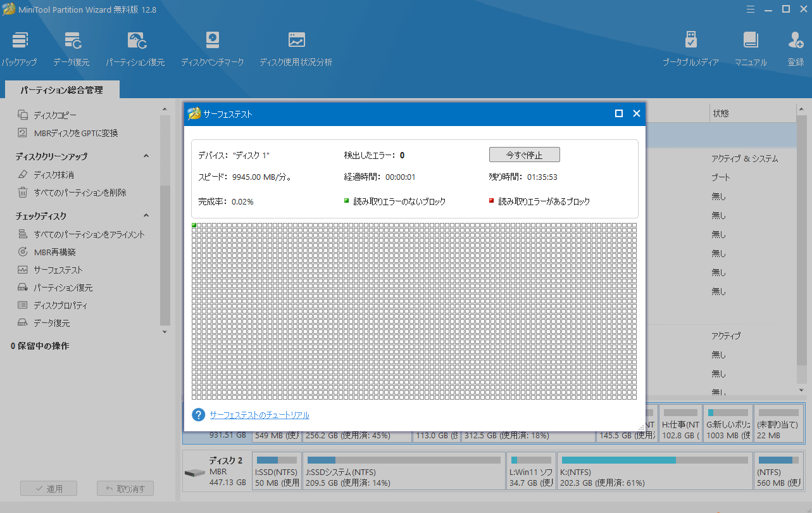The image size is (812, 513).
Task: Click the help question mark icon
Action: coord(199,415)
